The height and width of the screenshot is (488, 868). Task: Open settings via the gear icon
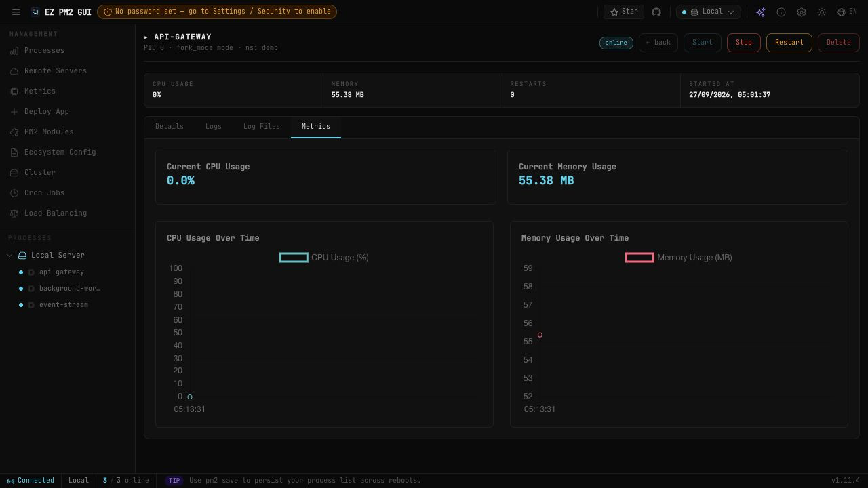(x=802, y=12)
